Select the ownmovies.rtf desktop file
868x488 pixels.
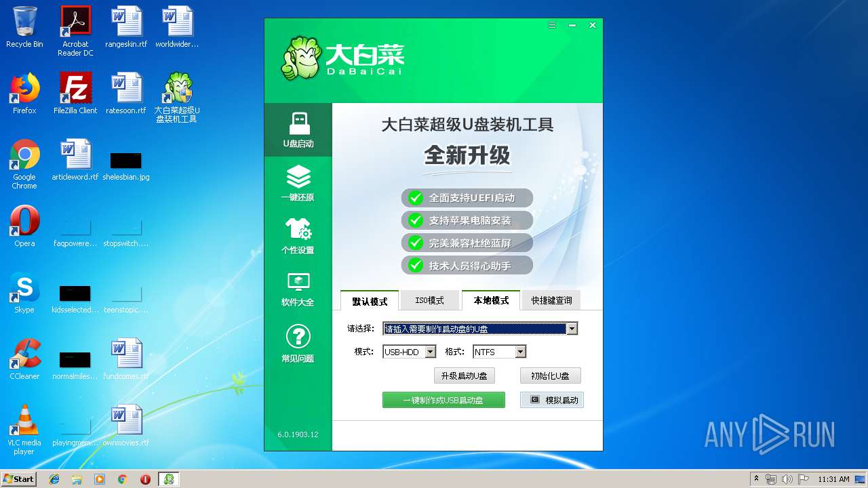(x=126, y=426)
